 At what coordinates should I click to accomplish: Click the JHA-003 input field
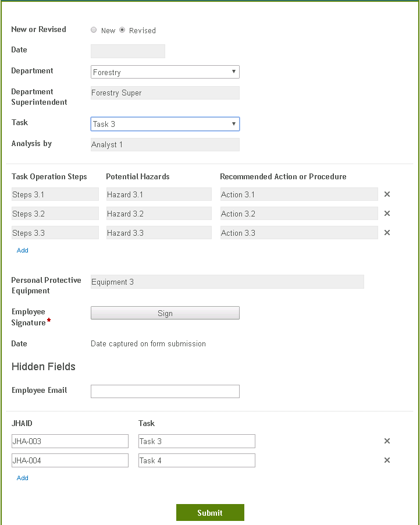click(70, 441)
